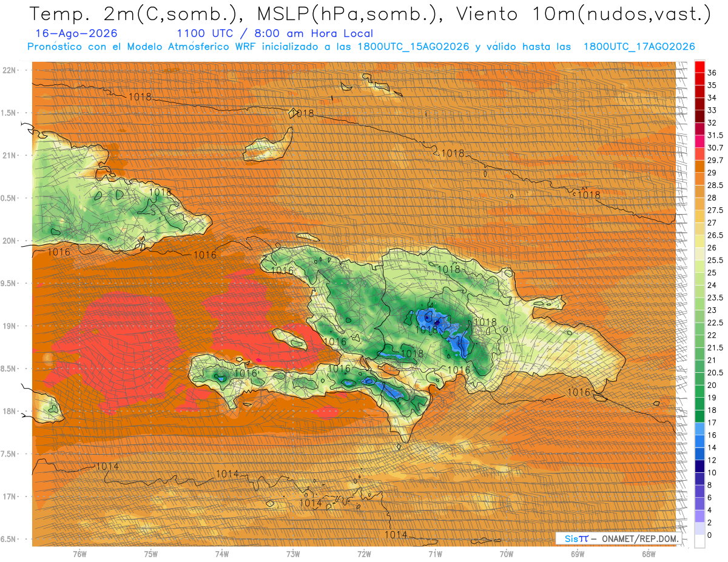Screen dimensions: 728x562
Task: Click the '26.5' value on the color scale
Action: coord(715,235)
